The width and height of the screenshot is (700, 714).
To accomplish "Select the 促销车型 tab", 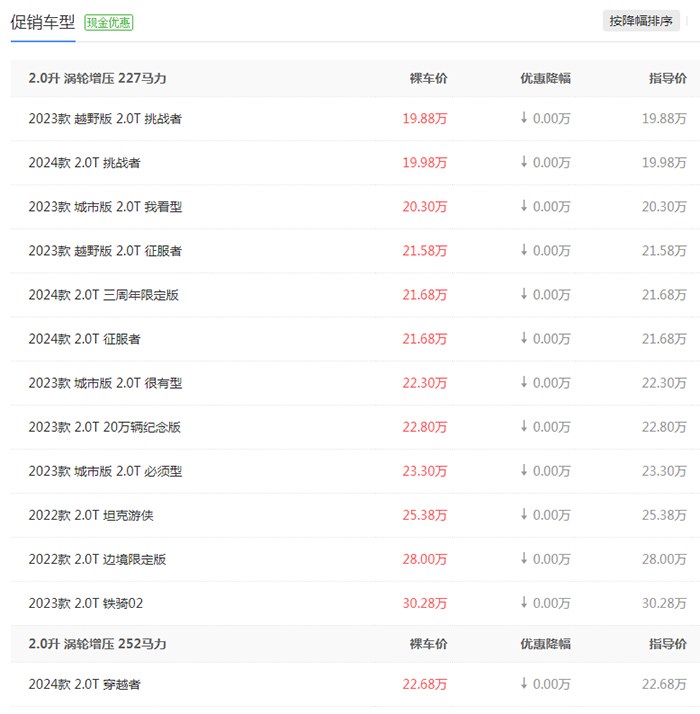I will tap(42, 22).
